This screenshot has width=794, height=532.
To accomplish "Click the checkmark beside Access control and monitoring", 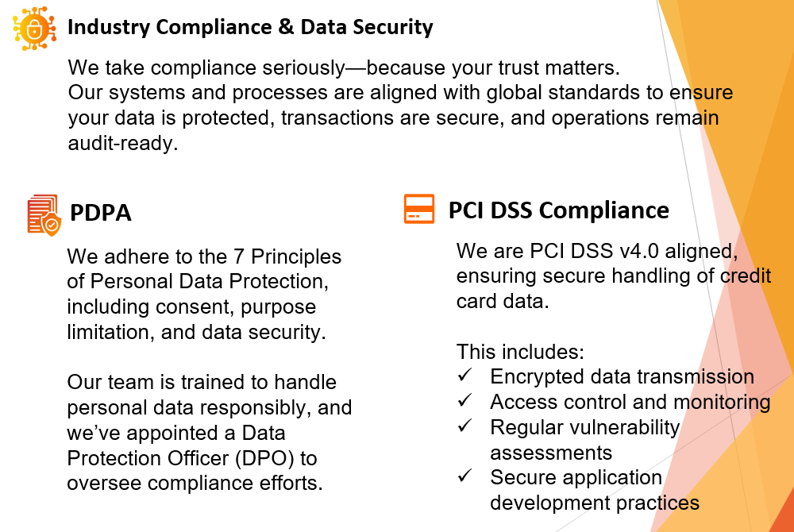I will 464,400.
